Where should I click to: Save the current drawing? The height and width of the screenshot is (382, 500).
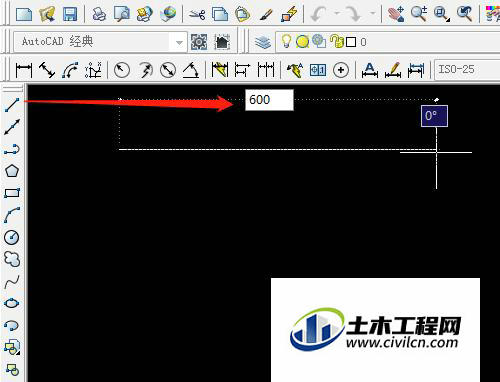point(70,14)
